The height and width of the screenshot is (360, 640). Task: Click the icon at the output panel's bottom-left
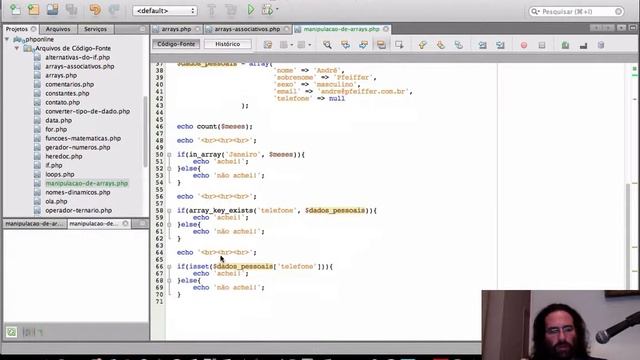click(x=11, y=332)
